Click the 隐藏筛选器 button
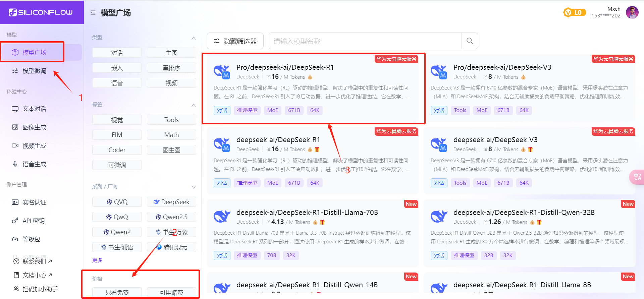644x299 pixels. 235,41
